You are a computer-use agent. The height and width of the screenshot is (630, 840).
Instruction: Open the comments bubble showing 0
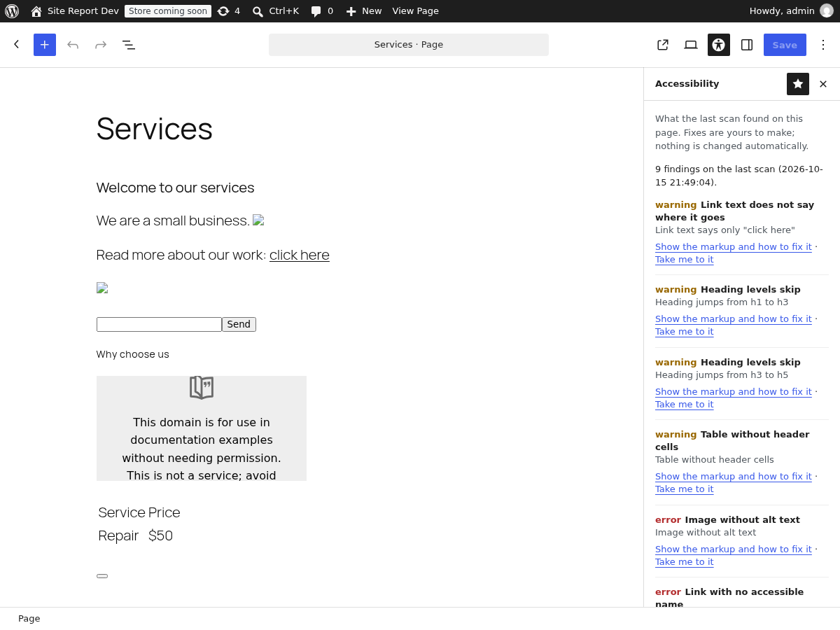tap(322, 11)
